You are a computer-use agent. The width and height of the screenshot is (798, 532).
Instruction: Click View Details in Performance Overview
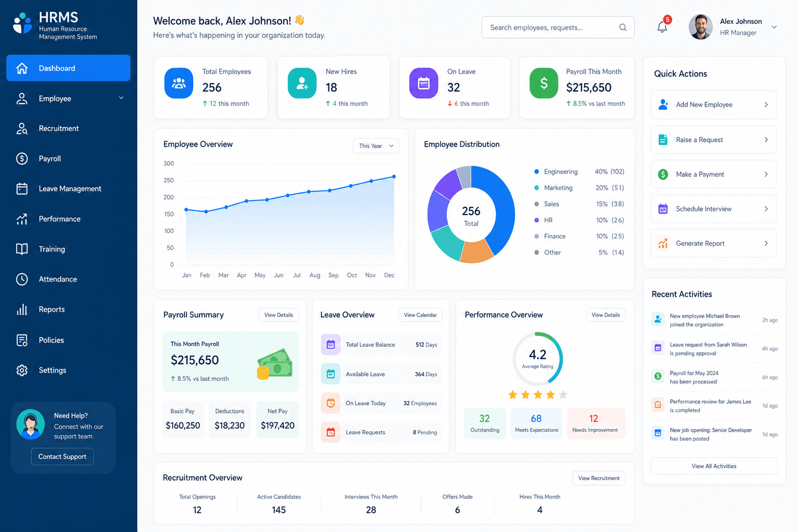coord(606,315)
